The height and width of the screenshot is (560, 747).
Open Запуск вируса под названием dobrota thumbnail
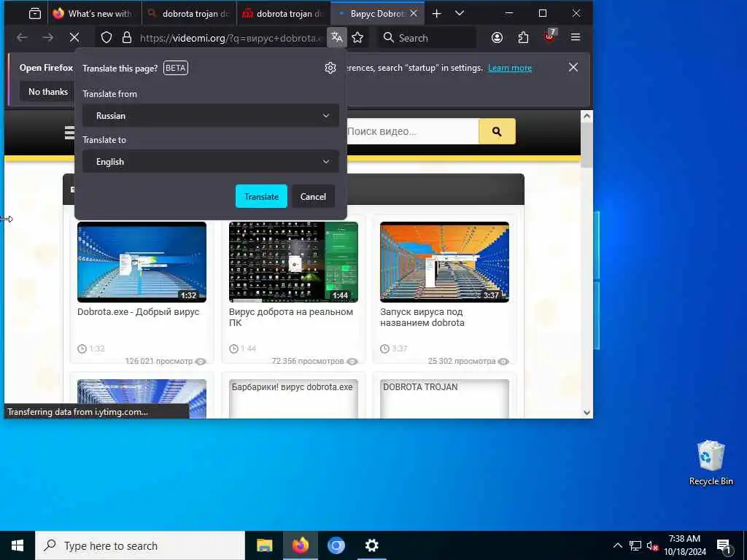point(444,262)
